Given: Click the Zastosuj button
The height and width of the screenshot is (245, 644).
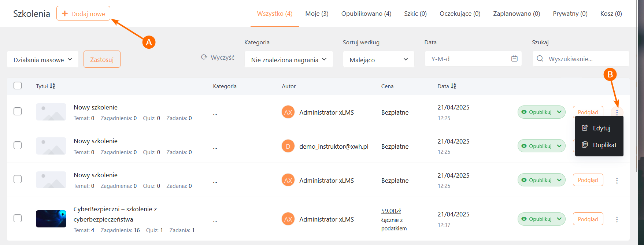Looking at the screenshot, I should (102, 59).
